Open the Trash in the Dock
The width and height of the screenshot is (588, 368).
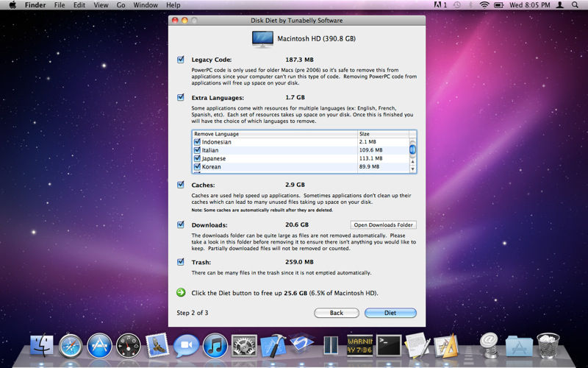tap(548, 345)
